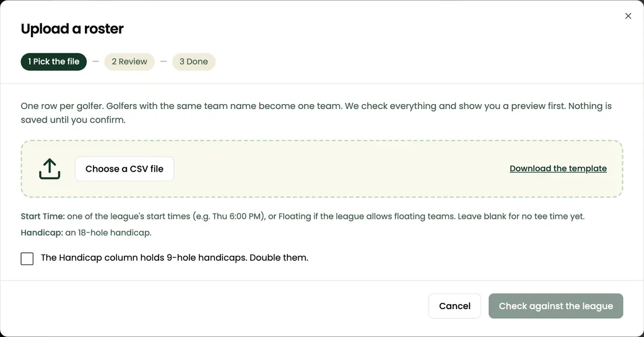
Task: Download the template via link
Action: pos(558,168)
